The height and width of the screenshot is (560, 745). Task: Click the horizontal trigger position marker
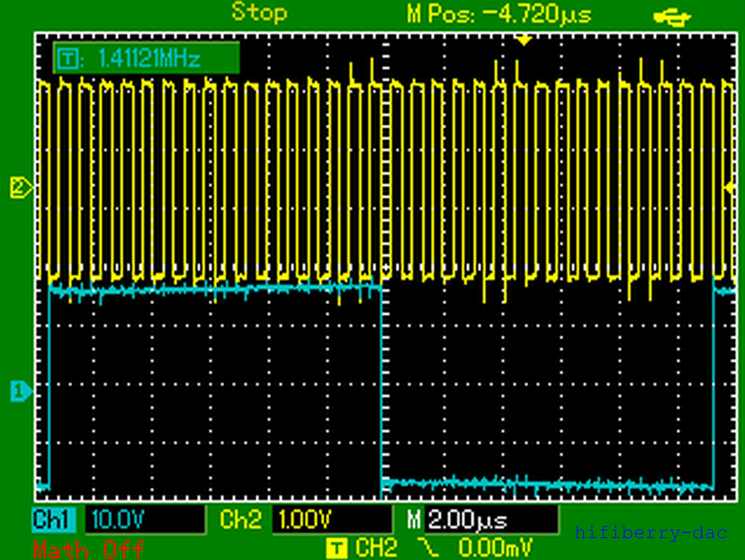coord(524,41)
